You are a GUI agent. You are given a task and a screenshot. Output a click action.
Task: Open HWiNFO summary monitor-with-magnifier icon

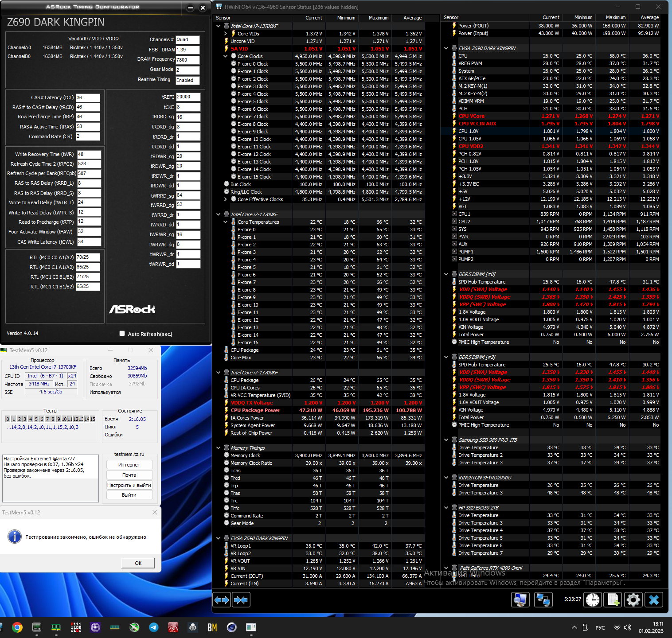(x=520, y=599)
